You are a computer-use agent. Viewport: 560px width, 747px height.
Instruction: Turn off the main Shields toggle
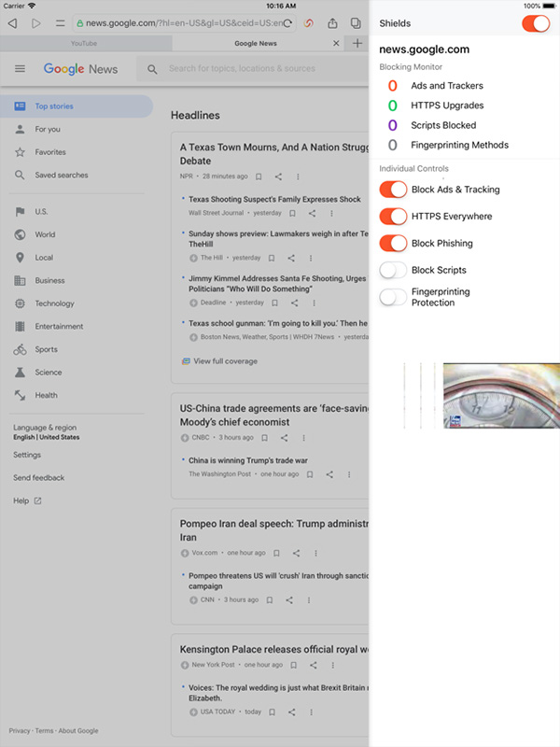click(535, 23)
